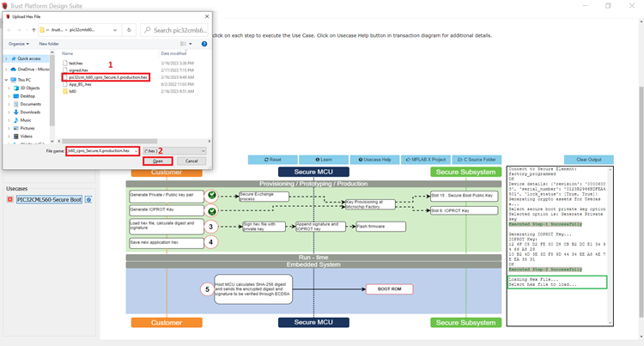Click Generate Private / Public key pair step
The width and height of the screenshot is (644, 346).
coord(167,197)
